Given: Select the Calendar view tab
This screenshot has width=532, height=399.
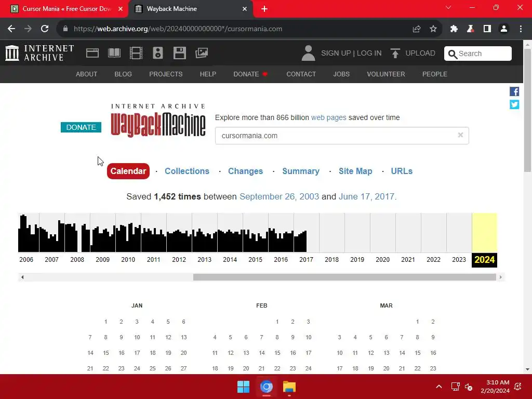Looking at the screenshot, I should pyautogui.click(x=128, y=171).
